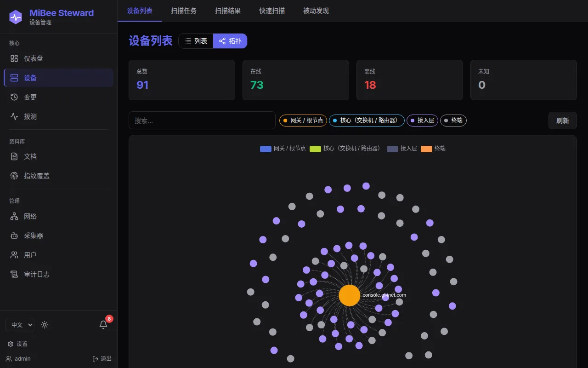
Task: Click the 总数 91 stat card
Action: tap(182, 80)
